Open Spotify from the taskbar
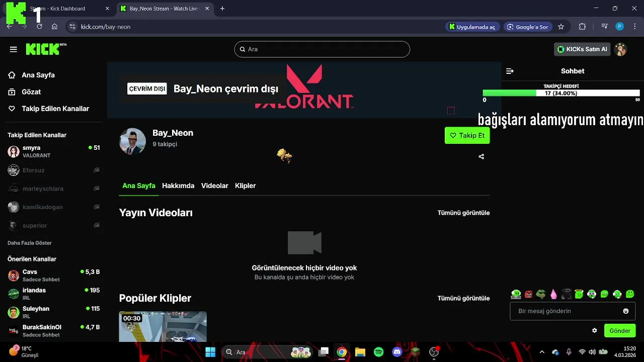This screenshot has height=362, width=644. click(x=379, y=352)
